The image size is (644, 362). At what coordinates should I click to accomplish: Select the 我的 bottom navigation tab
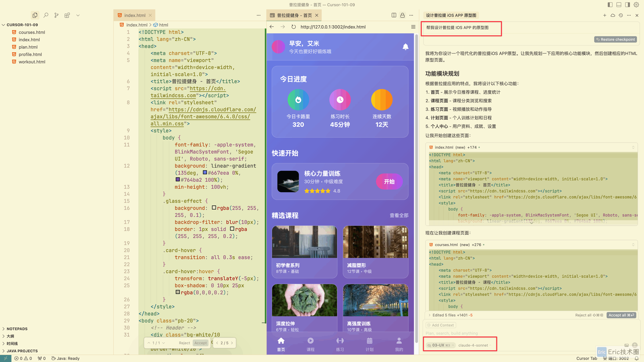pos(399,344)
